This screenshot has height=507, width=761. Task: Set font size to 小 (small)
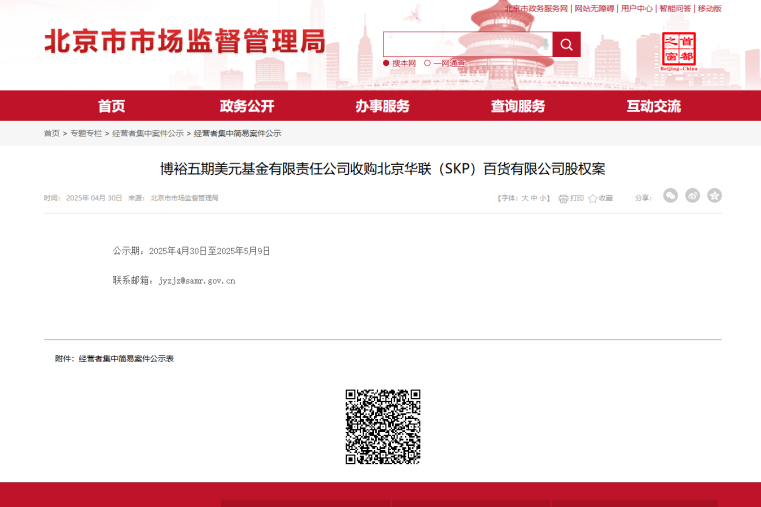(x=543, y=198)
